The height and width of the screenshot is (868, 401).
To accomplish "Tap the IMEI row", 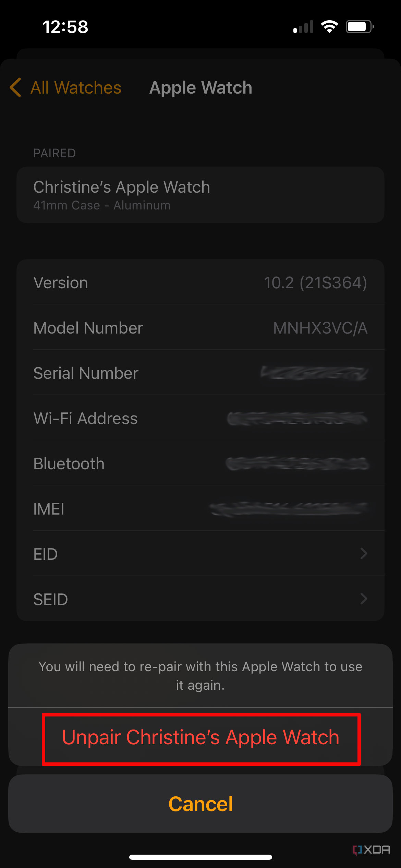I will (x=200, y=509).
